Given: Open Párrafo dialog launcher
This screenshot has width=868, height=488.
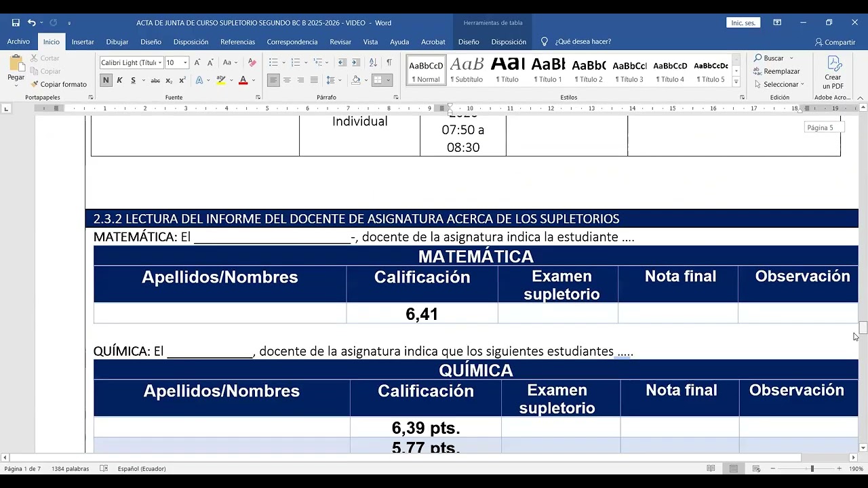Looking at the screenshot, I should point(396,98).
